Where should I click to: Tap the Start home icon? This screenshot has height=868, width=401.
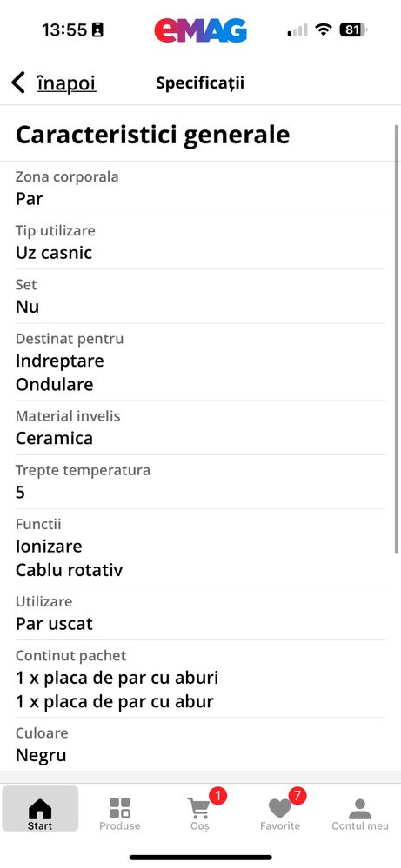click(x=40, y=808)
